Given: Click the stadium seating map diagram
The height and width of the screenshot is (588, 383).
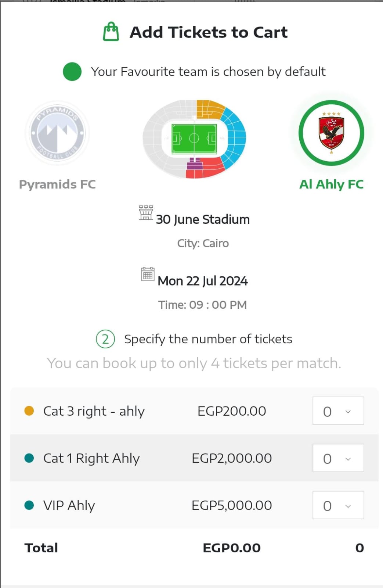Looking at the screenshot, I should click(x=194, y=139).
